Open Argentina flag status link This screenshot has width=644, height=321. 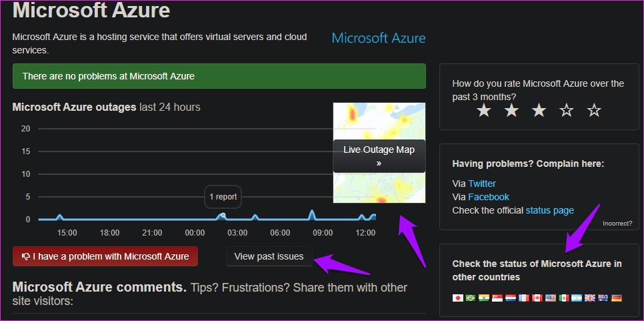point(577,298)
